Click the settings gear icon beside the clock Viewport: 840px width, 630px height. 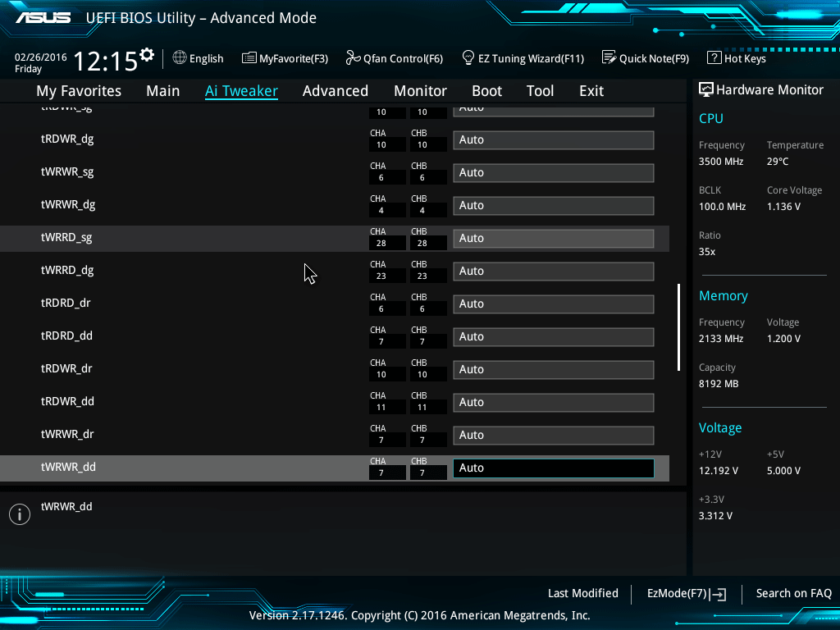point(147,55)
